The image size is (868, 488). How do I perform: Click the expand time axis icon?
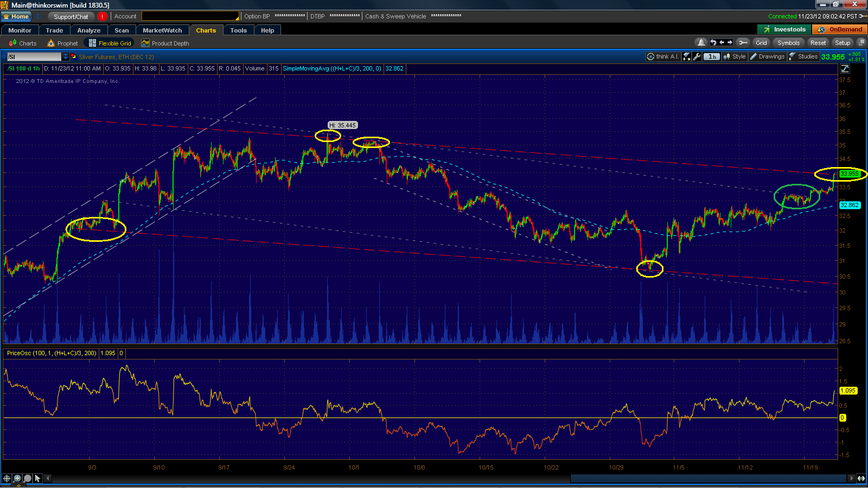point(861,478)
